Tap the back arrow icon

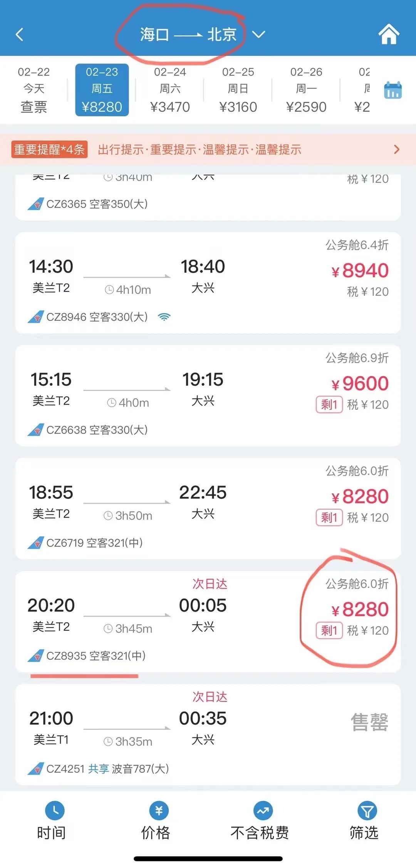click(x=20, y=35)
